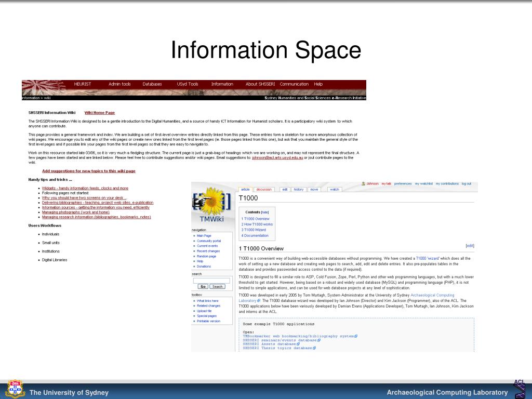Open the USyd Tools menu
Screen dimensions: 532x399
coord(187,84)
